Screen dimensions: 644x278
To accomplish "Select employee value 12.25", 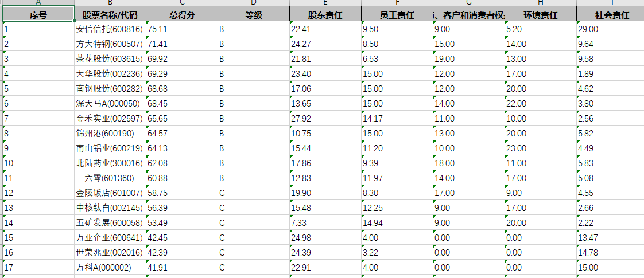I will pyautogui.click(x=397, y=207).
